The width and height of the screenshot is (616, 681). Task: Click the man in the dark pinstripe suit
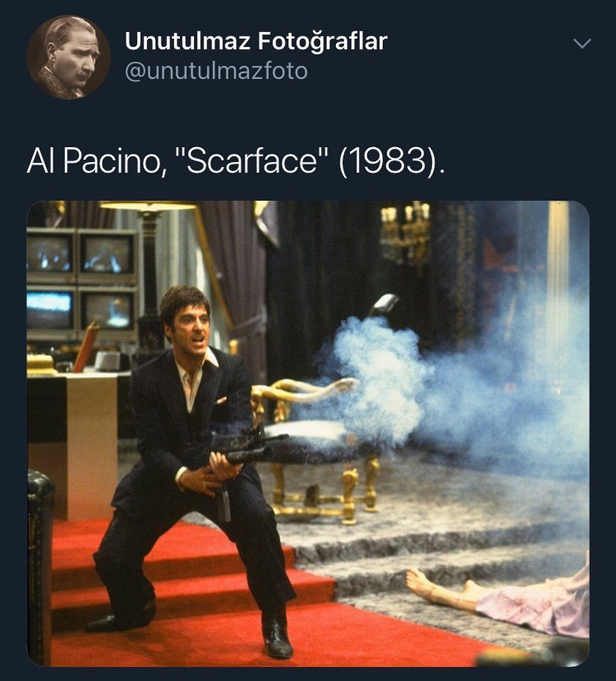click(x=191, y=469)
